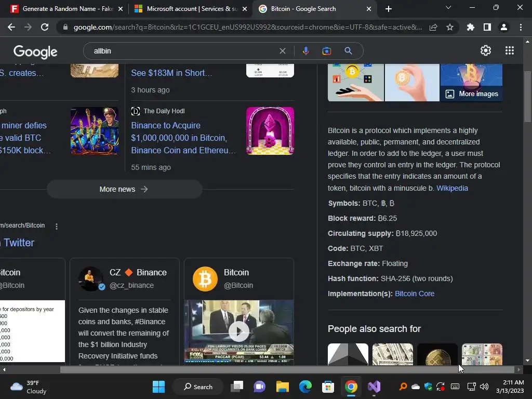This screenshot has height=399, width=532.
Task: Open Windows Start menu
Action: [158, 387]
